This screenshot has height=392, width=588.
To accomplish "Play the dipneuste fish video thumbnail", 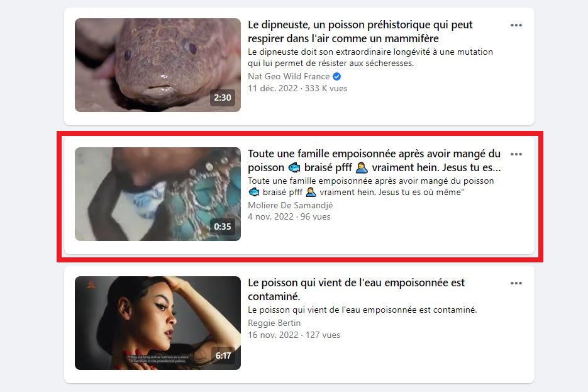I will pos(158,65).
